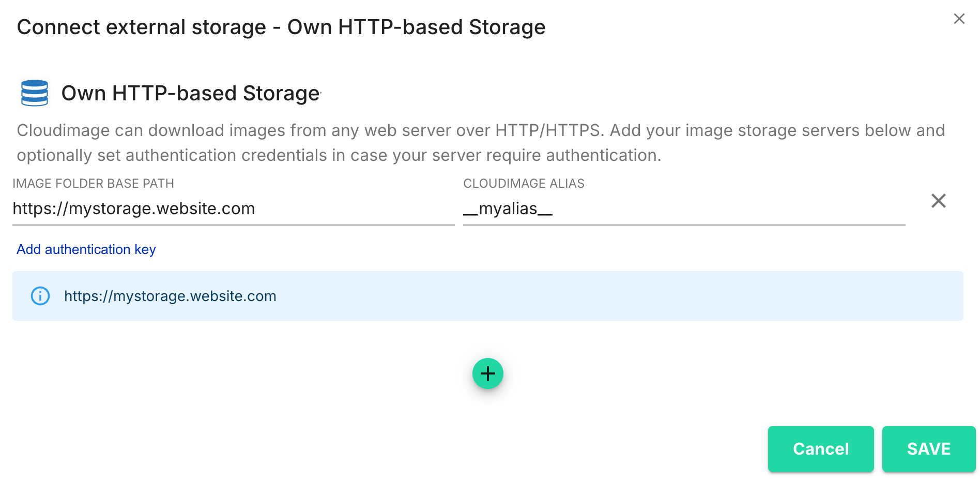
Task: Add another storage with green plus button
Action: pos(487,373)
